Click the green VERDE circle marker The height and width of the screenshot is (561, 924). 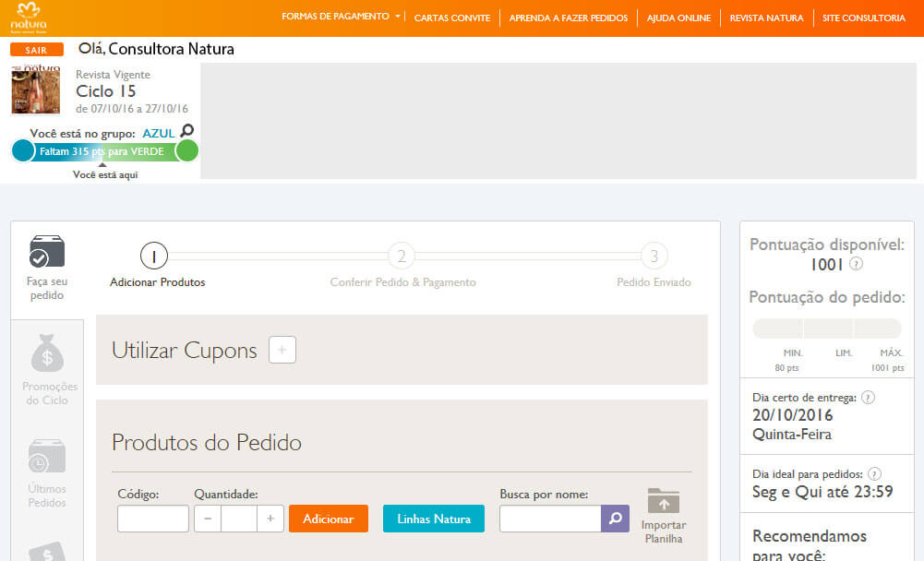tap(187, 150)
